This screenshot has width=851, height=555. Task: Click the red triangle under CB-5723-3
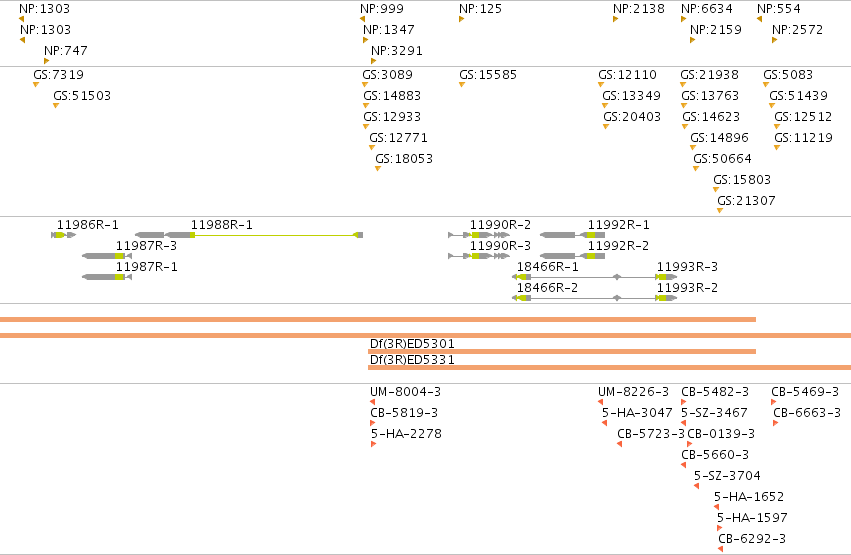619,444
